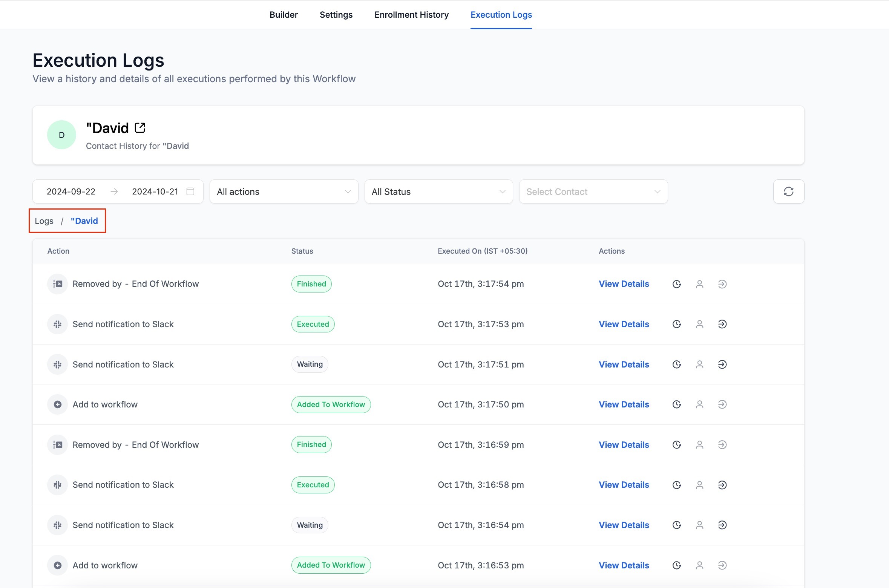The height and width of the screenshot is (588, 889).
Task: Click the clock icon in 3:17:50 Add to workflow row
Action: 677,404
